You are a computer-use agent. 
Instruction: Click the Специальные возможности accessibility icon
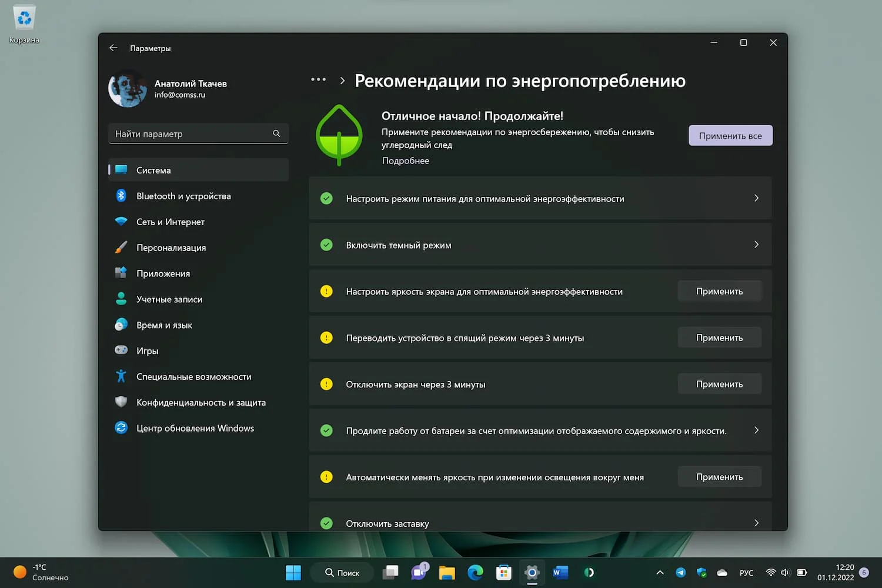pos(121,376)
